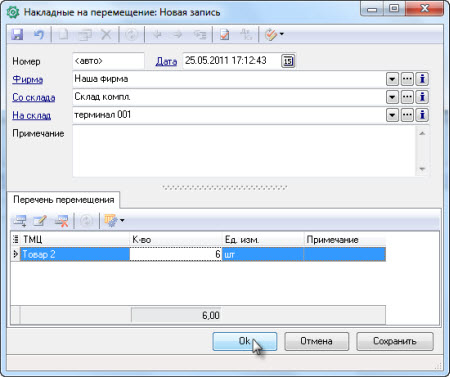Click the Отмена button
The image size is (450, 377).
coord(316,341)
